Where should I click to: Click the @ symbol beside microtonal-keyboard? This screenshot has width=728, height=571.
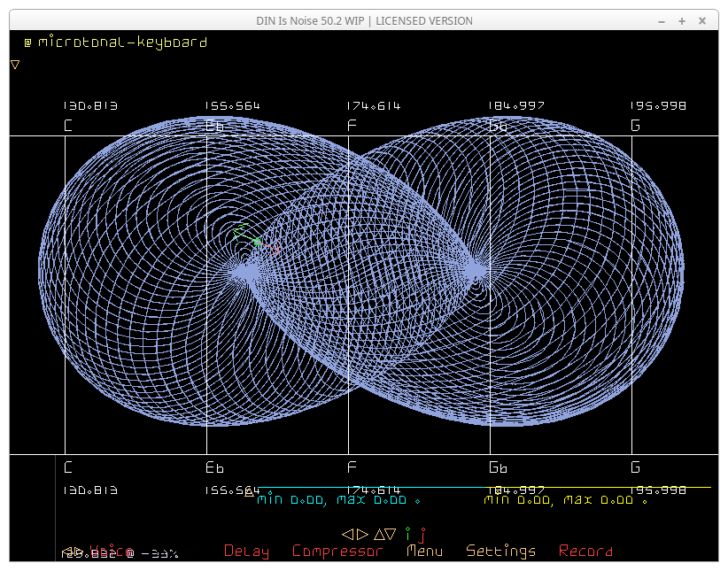click(27, 42)
